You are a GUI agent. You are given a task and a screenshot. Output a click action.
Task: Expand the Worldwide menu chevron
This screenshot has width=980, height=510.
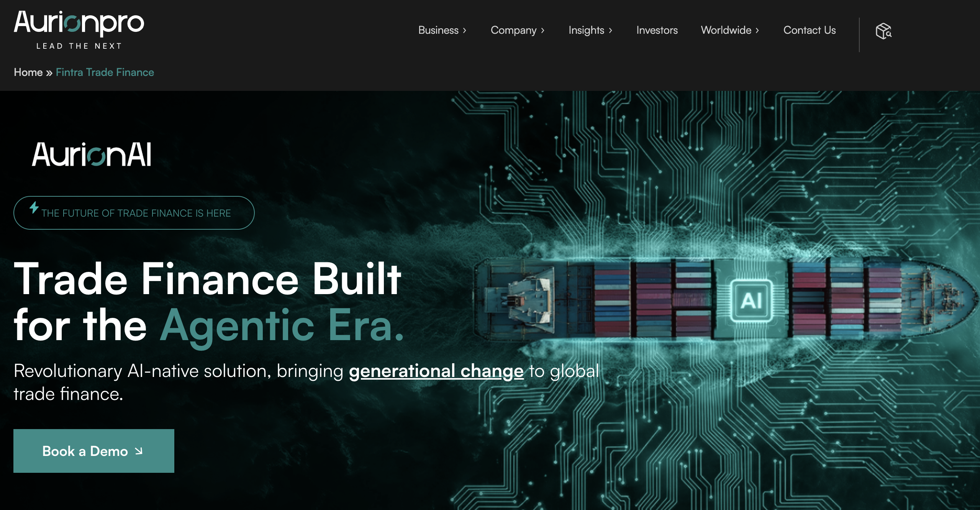[x=757, y=31]
